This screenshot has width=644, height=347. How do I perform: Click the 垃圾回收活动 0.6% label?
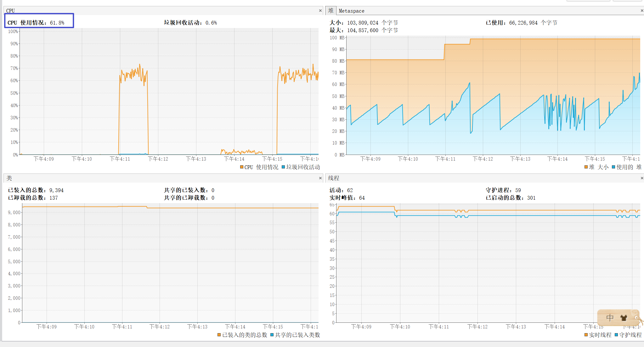pyautogui.click(x=190, y=23)
